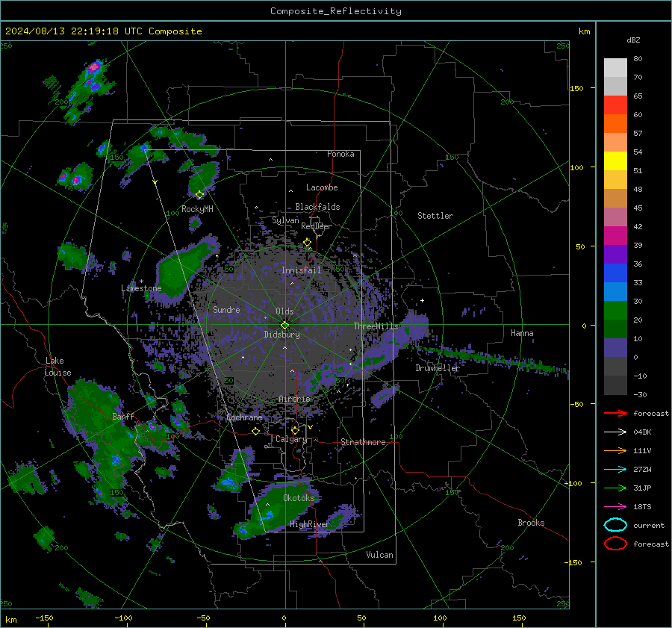Select the RockyMH label

(x=197, y=209)
